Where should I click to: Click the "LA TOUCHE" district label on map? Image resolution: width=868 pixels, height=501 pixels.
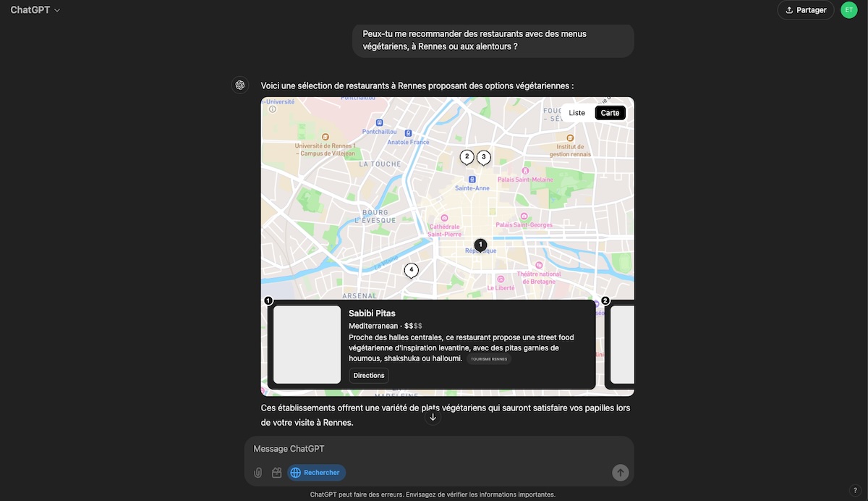click(x=380, y=164)
